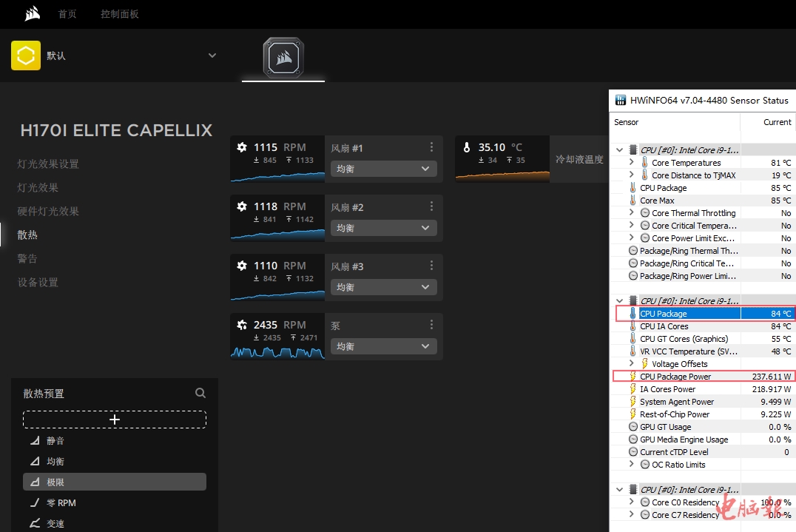Click the Corsair sail logo icon

tap(32, 14)
